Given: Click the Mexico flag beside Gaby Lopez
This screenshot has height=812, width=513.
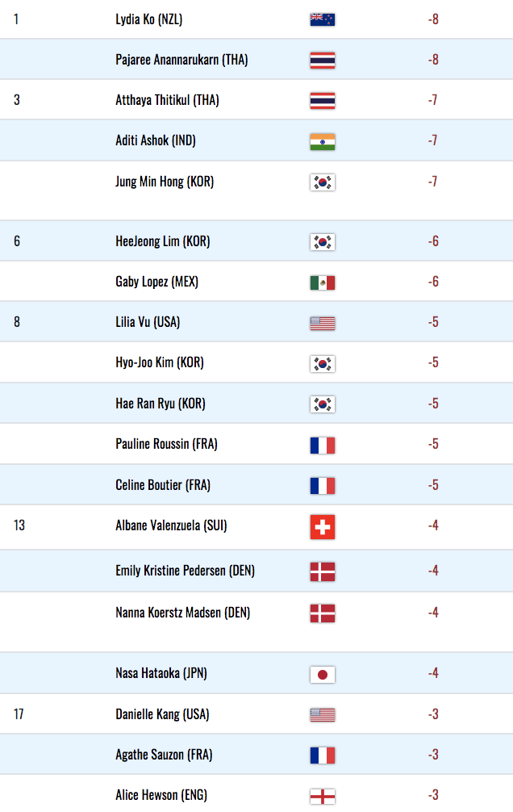Looking at the screenshot, I should point(323,283).
